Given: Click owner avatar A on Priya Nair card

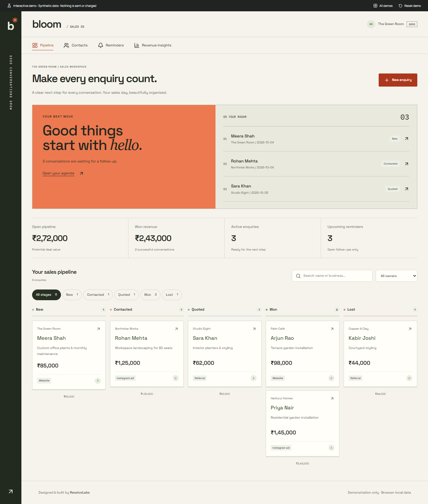Looking at the screenshot, I should pos(331,448).
